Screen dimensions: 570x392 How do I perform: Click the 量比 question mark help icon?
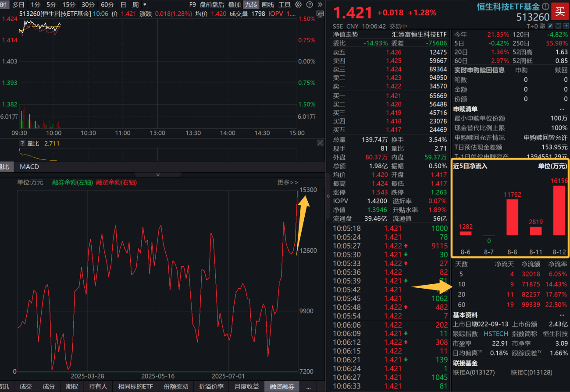22,143
